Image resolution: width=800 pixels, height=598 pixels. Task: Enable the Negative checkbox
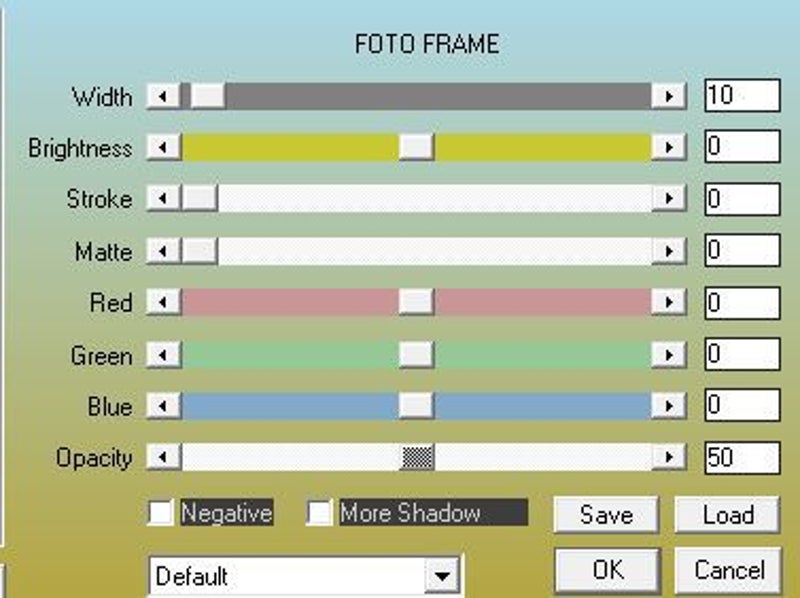point(161,513)
